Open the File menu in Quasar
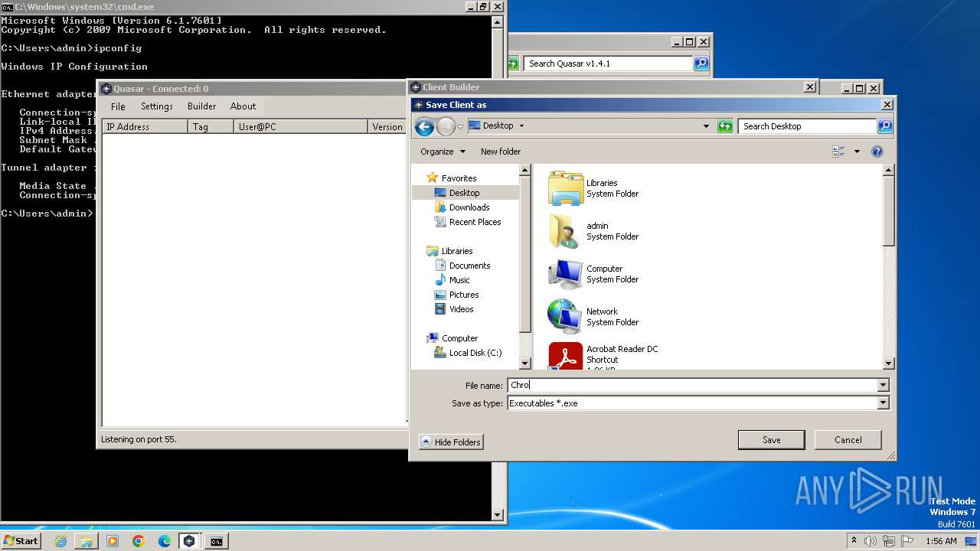 pyautogui.click(x=118, y=106)
